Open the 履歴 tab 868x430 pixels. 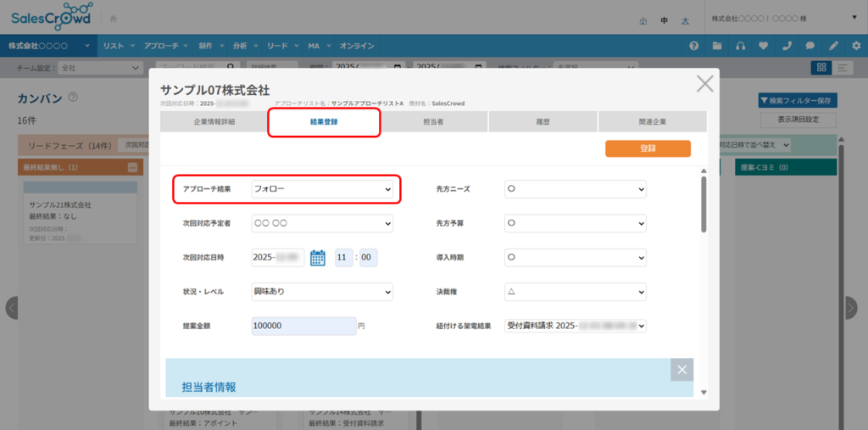tap(543, 122)
